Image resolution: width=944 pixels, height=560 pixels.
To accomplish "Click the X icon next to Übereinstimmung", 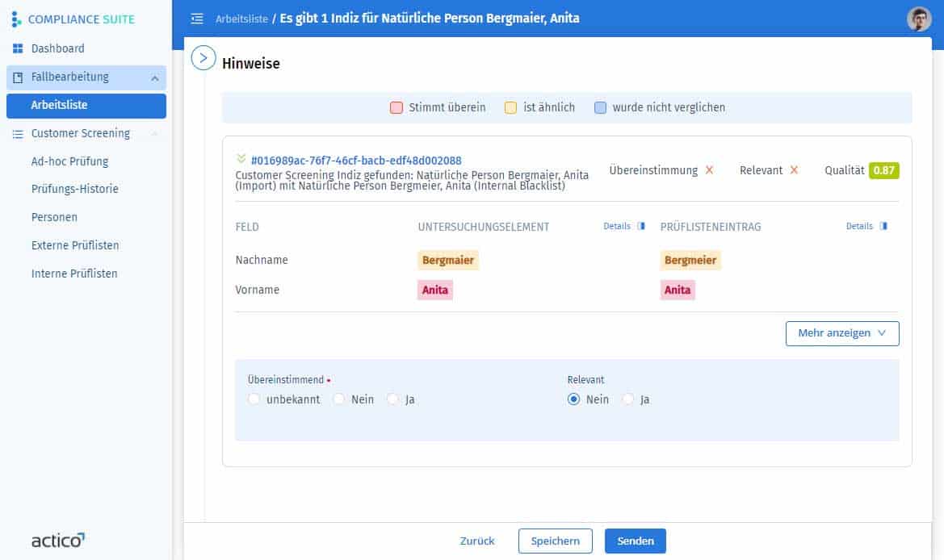I will [709, 170].
